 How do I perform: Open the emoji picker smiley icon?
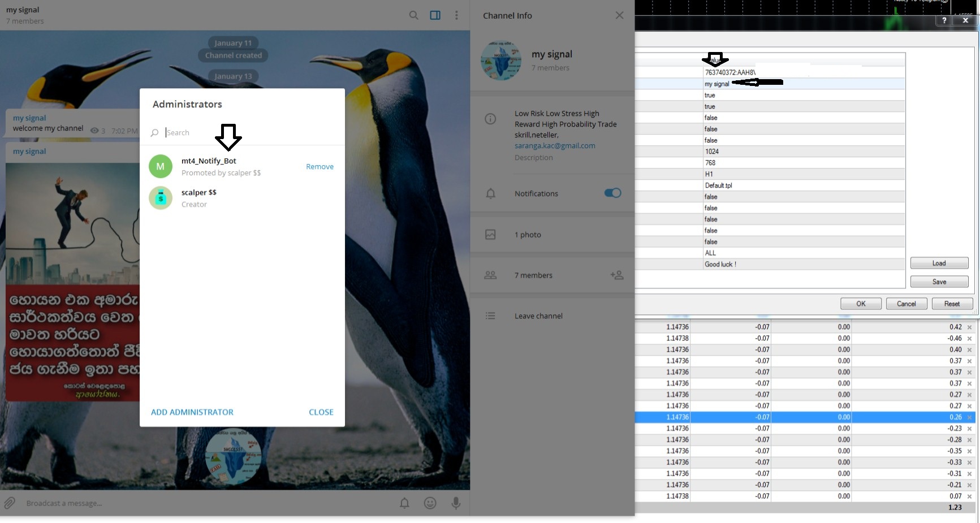pyautogui.click(x=430, y=503)
